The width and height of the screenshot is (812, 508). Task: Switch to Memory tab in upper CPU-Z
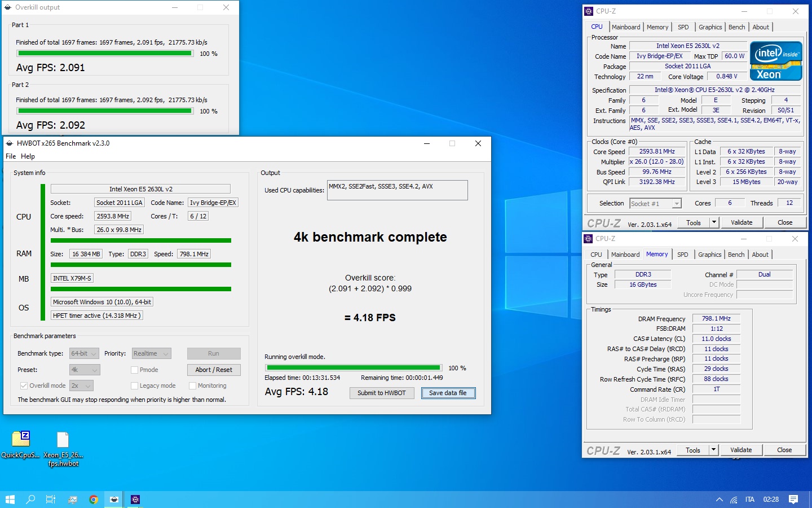(x=657, y=27)
